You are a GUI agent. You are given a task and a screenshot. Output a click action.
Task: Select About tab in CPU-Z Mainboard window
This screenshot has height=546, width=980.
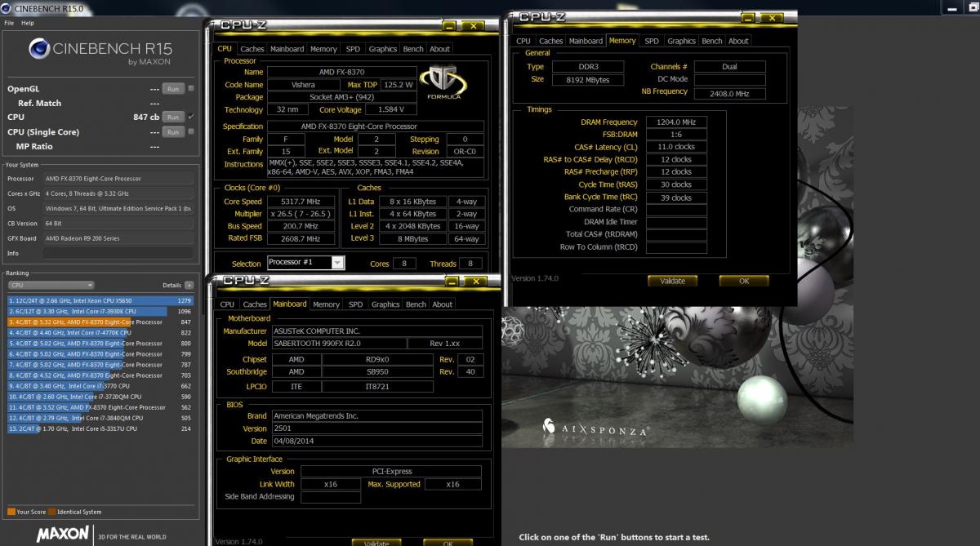443,304
